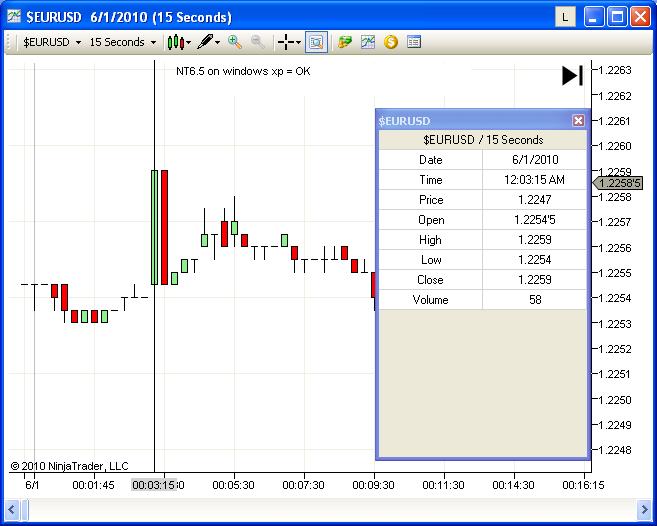The image size is (657, 526).
Task: Close the $EURUSD data box panel
Action: point(578,121)
